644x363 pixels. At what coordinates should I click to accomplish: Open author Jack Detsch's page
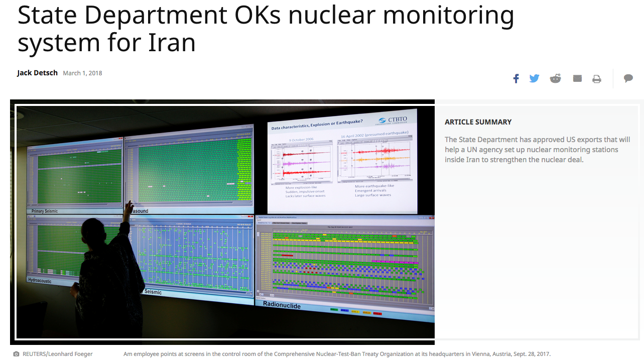tap(38, 73)
